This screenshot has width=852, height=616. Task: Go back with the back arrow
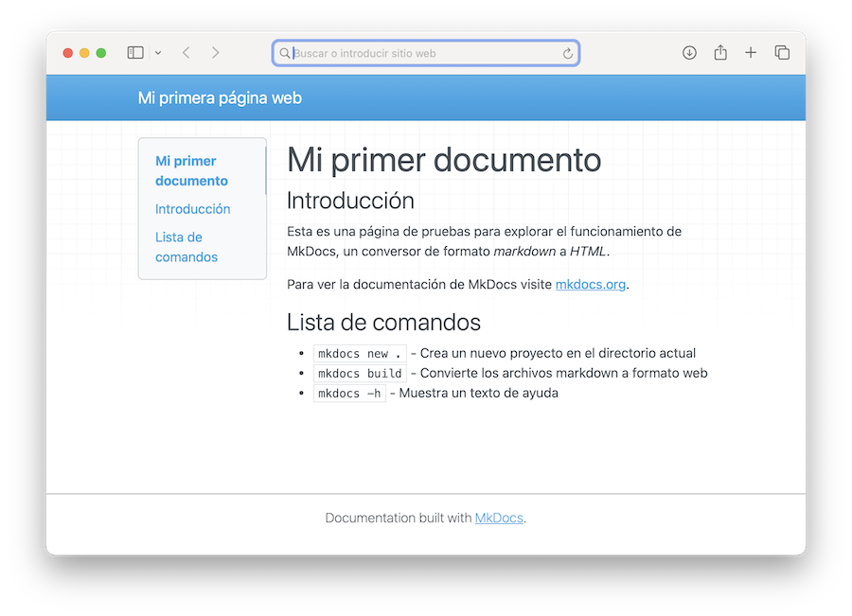point(186,53)
